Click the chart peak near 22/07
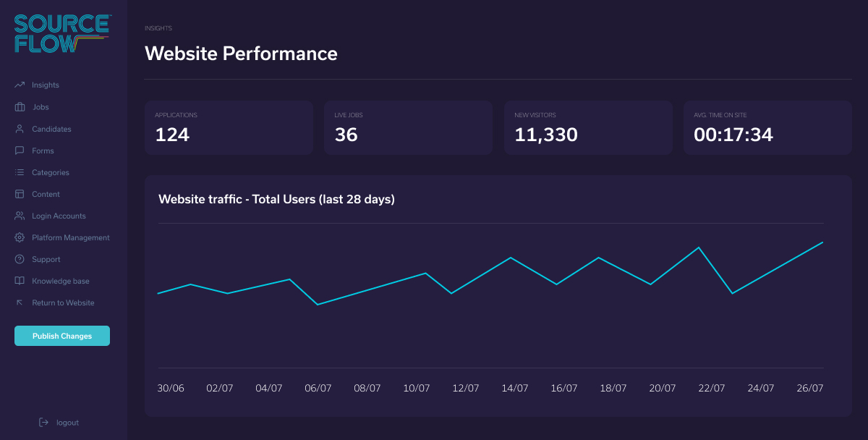868x440 pixels. (699, 247)
